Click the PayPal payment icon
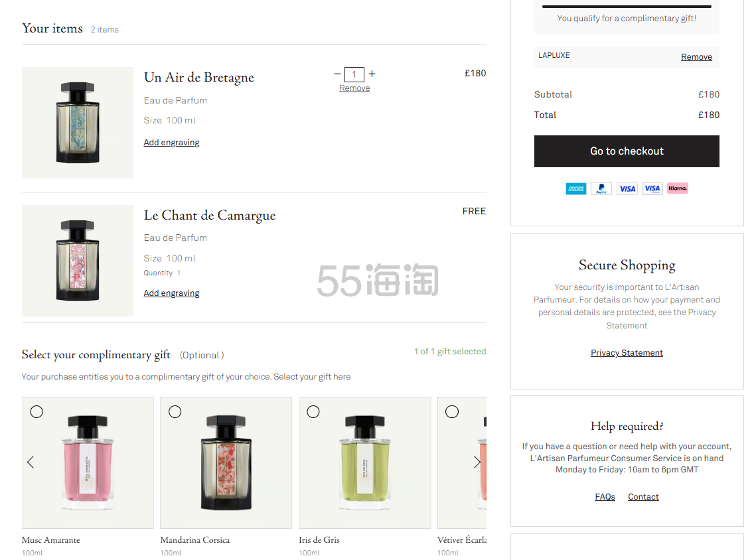756x560 pixels. 601,188
